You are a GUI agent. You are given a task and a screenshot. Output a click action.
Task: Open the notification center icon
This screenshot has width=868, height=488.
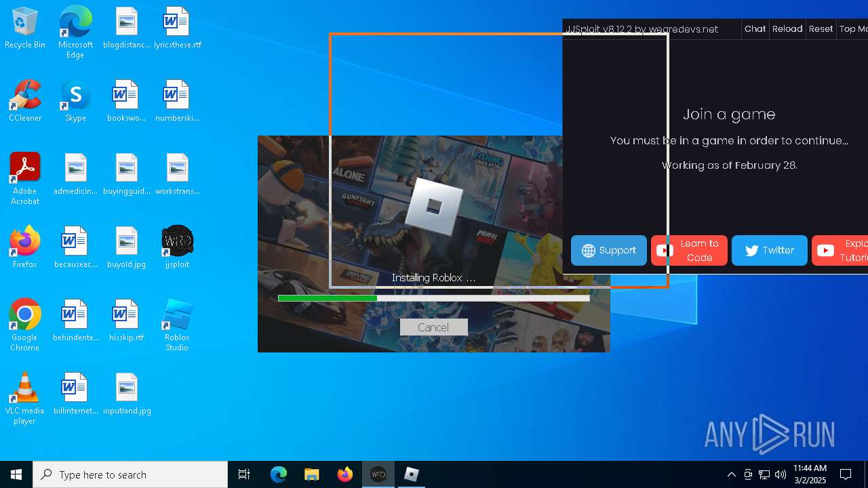pos(846,474)
